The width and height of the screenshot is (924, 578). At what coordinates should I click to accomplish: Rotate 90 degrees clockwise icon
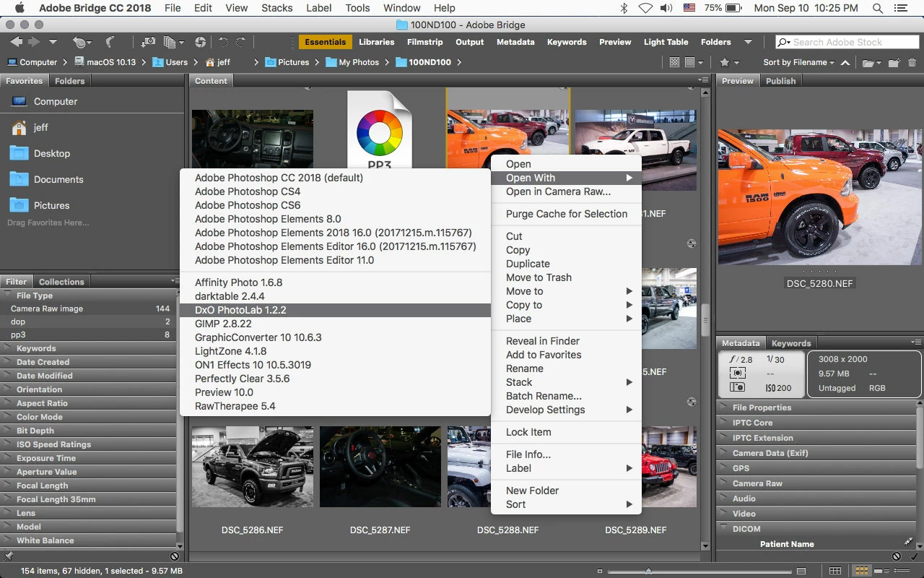[x=241, y=43]
